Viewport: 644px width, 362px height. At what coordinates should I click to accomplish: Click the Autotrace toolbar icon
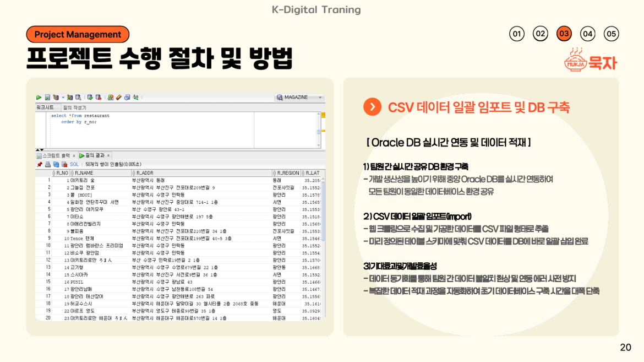70,98
